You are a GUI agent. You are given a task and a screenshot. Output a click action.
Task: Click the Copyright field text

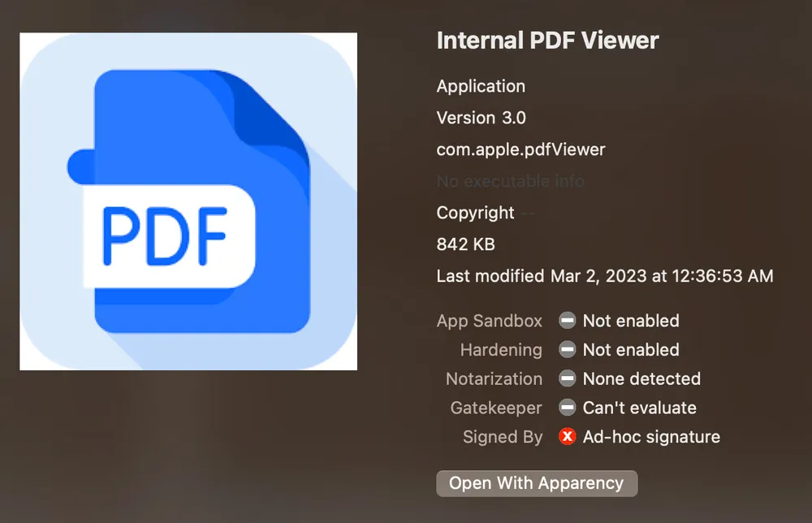click(x=486, y=213)
